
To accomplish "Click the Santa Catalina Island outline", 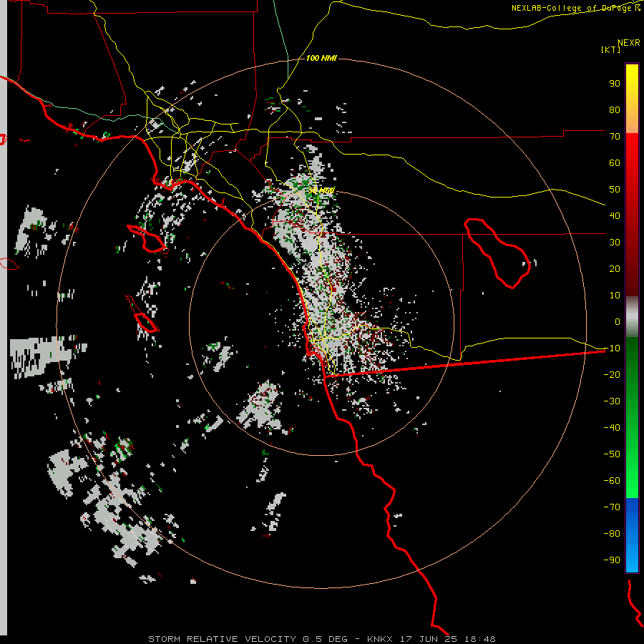I will coord(147,238).
